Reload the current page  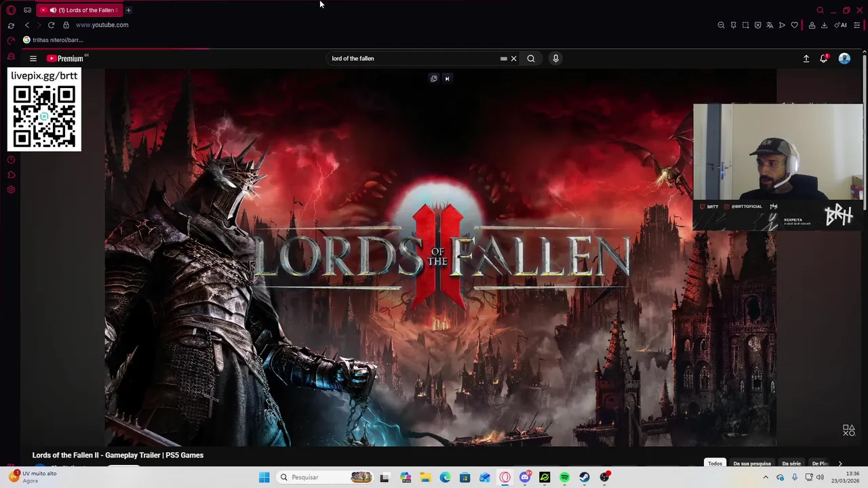tap(51, 25)
